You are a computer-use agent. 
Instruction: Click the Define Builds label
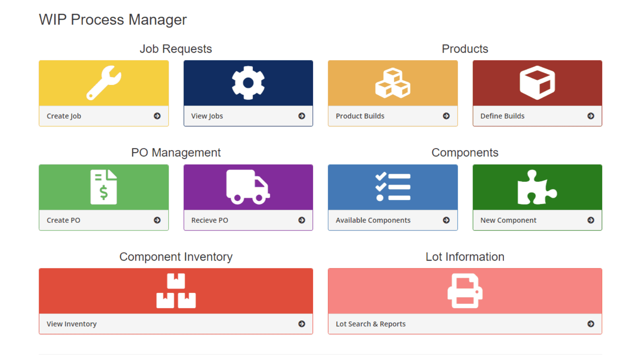coord(502,116)
